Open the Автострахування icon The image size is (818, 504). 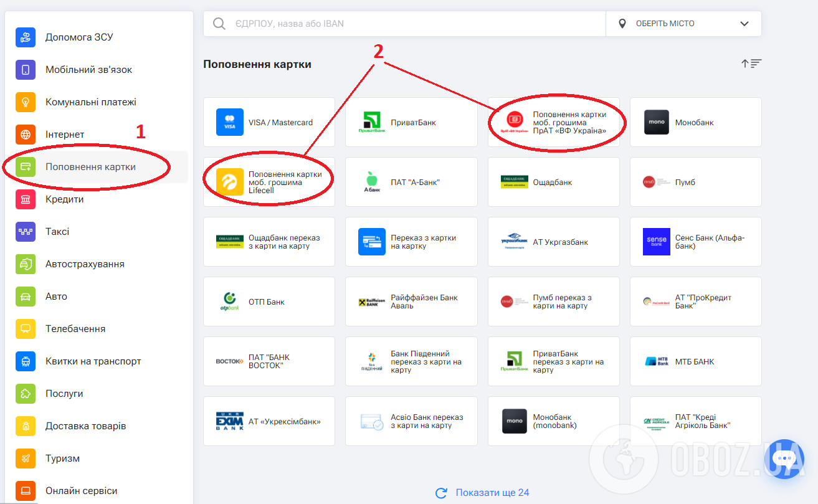click(26, 264)
